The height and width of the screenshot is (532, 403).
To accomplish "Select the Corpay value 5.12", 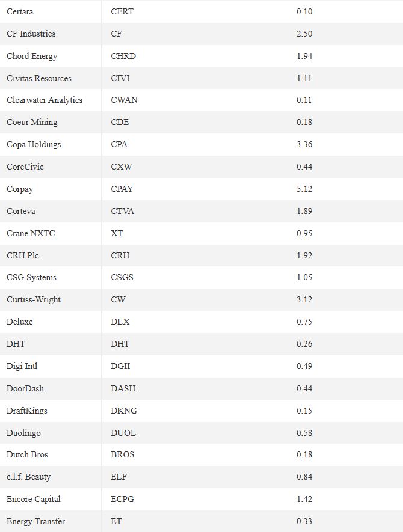I will coord(304,189).
